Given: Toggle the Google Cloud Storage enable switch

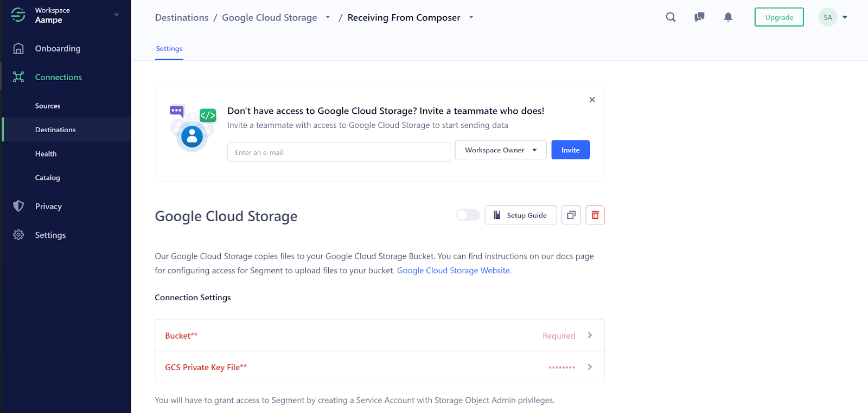Looking at the screenshot, I should click(x=468, y=215).
